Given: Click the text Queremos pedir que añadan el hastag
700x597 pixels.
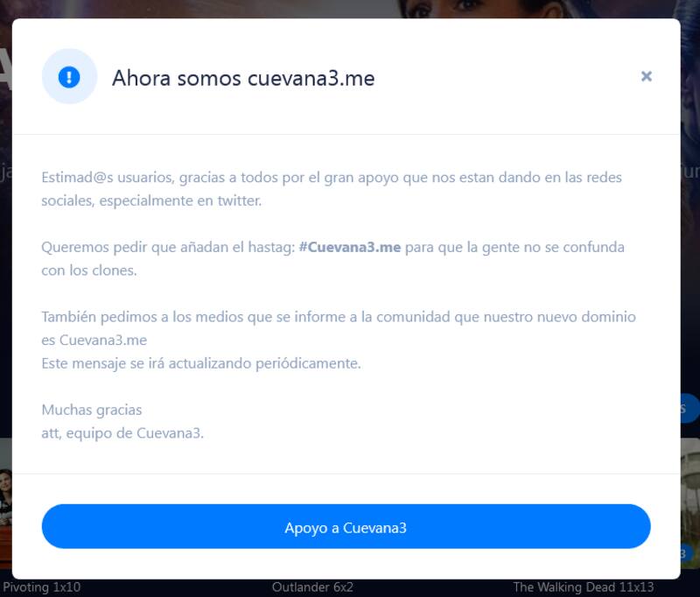Looking at the screenshot, I should point(168,247).
